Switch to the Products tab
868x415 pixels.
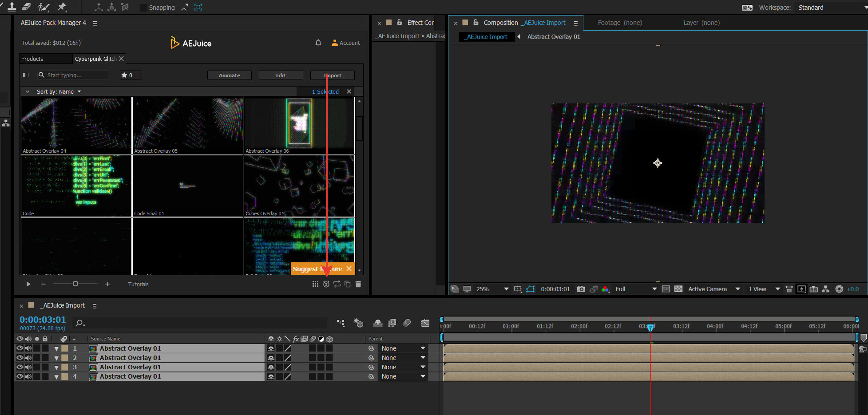pyautogui.click(x=32, y=59)
